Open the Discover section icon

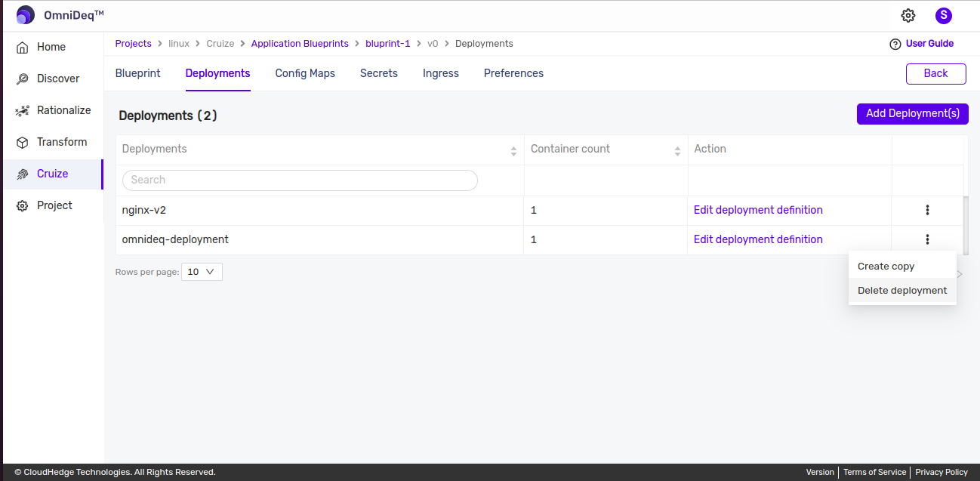tap(23, 79)
